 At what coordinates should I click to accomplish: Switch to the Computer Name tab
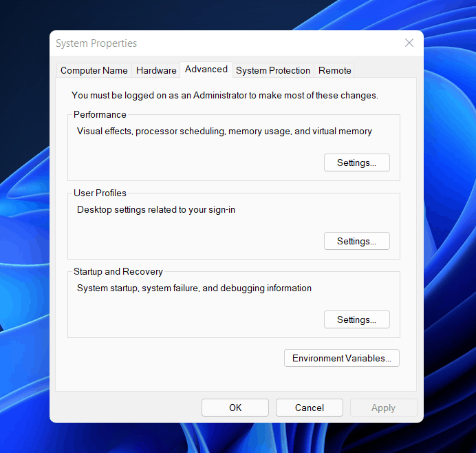click(x=94, y=70)
